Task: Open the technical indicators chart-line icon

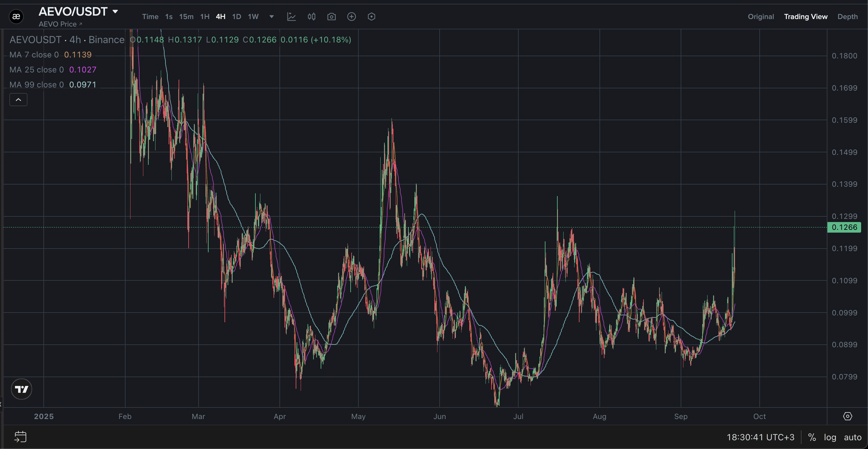Action: [x=292, y=17]
